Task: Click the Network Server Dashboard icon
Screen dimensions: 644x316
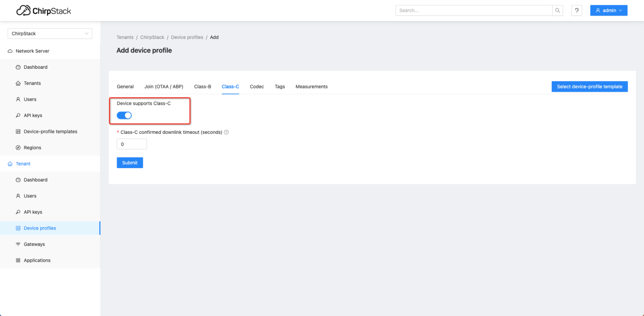Action: click(x=18, y=67)
